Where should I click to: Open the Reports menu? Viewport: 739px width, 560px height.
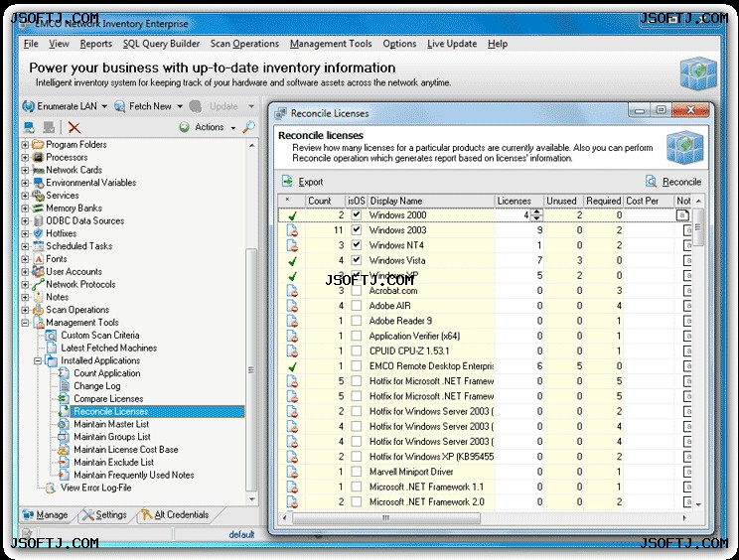(x=95, y=44)
